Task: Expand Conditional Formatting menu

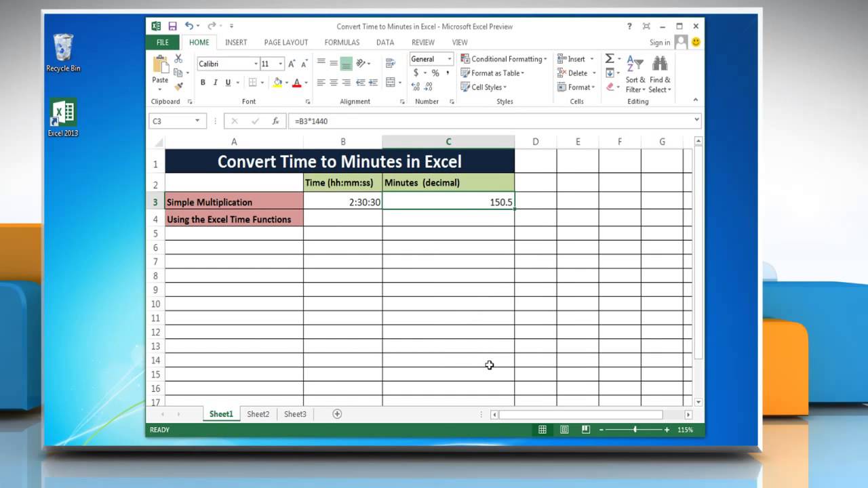Action: click(x=503, y=59)
